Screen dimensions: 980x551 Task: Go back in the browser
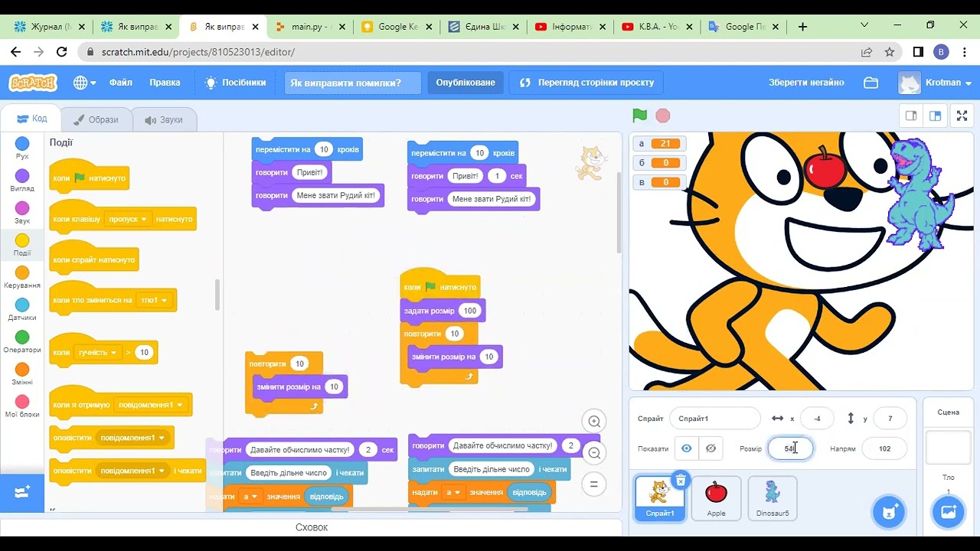tap(16, 52)
